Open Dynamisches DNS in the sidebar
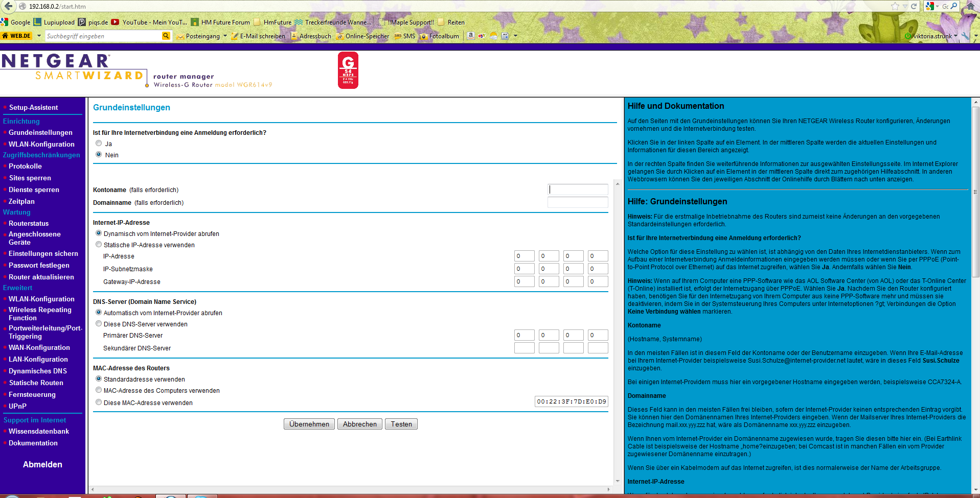Viewport: 980px width, 498px height. (x=38, y=371)
